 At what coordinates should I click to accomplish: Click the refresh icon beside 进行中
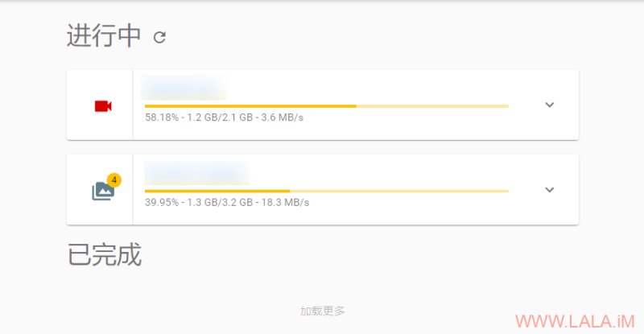tap(159, 37)
